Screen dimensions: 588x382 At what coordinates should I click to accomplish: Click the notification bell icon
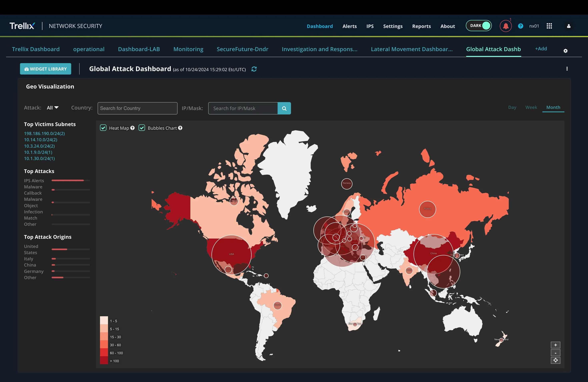click(505, 26)
